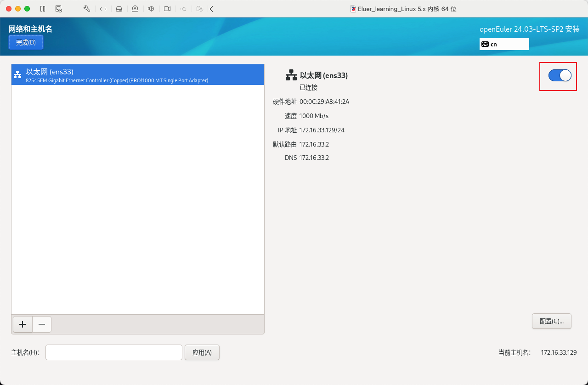This screenshot has width=588, height=385.
Task: Open the cn keyboard layout selector
Action: pyautogui.click(x=504, y=44)
